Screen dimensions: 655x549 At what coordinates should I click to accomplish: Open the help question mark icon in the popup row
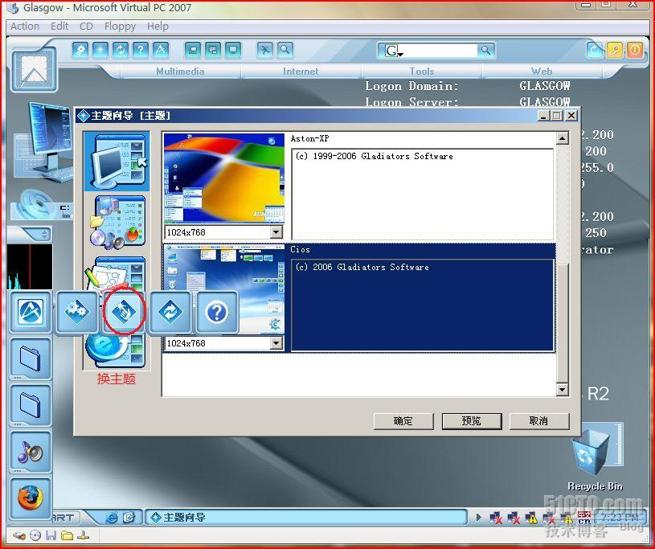217,312
